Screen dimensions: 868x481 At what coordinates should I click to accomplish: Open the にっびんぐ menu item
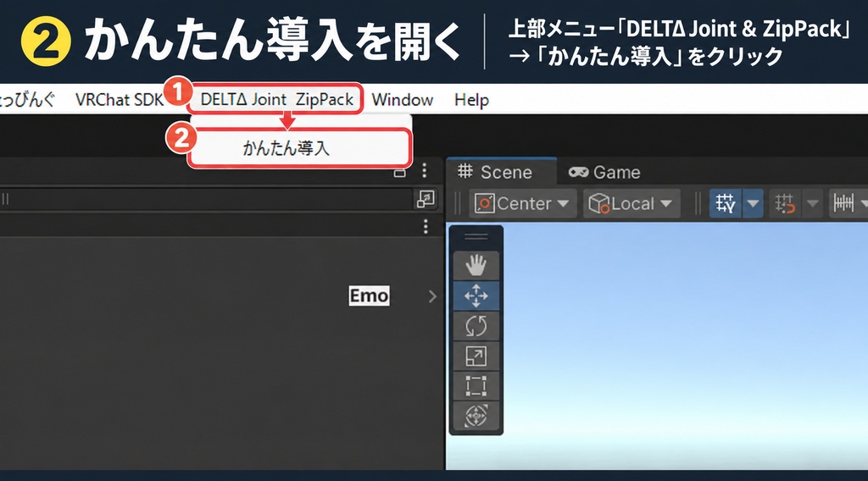click(28, 100)
